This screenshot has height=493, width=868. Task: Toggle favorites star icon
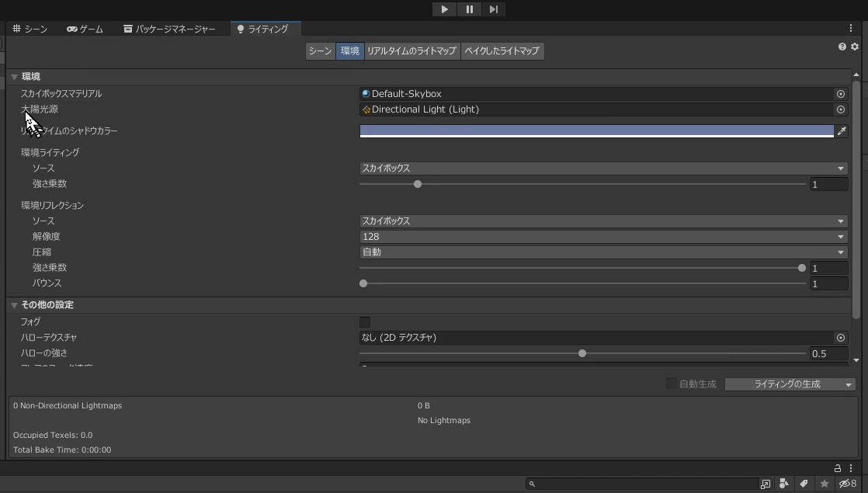pyautogui.click(x=825, y=484)
